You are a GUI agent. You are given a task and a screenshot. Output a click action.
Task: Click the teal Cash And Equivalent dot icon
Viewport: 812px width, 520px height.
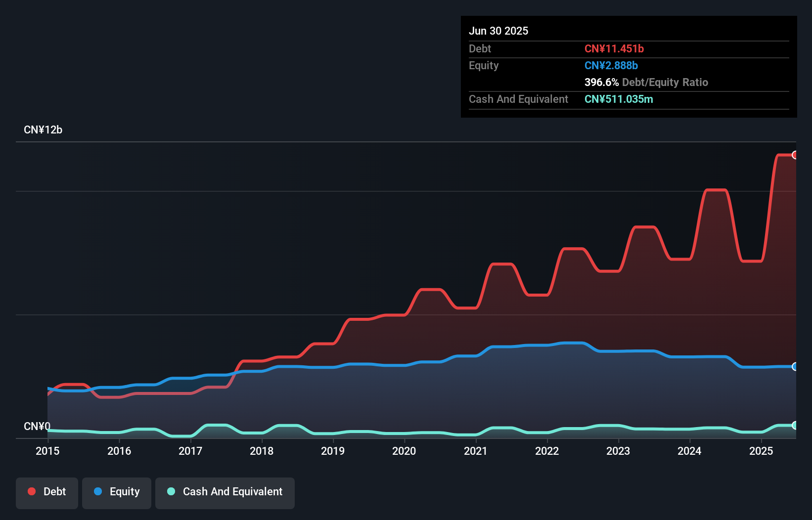pos(171,492)
